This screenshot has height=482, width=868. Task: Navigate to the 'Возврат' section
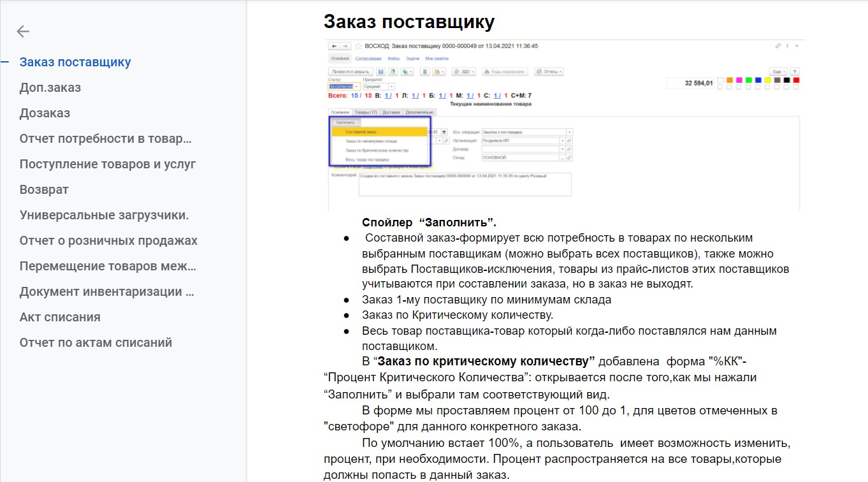44,189
